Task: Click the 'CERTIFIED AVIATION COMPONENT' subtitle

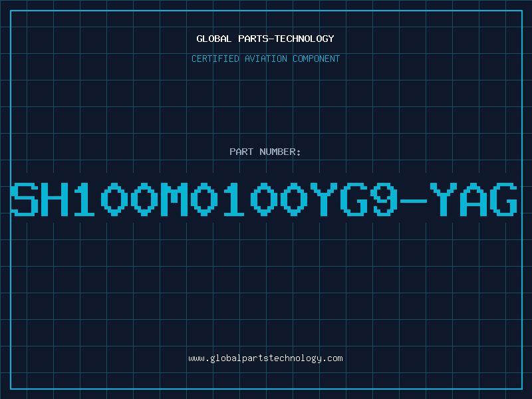Action: click(x=265, y=59)
